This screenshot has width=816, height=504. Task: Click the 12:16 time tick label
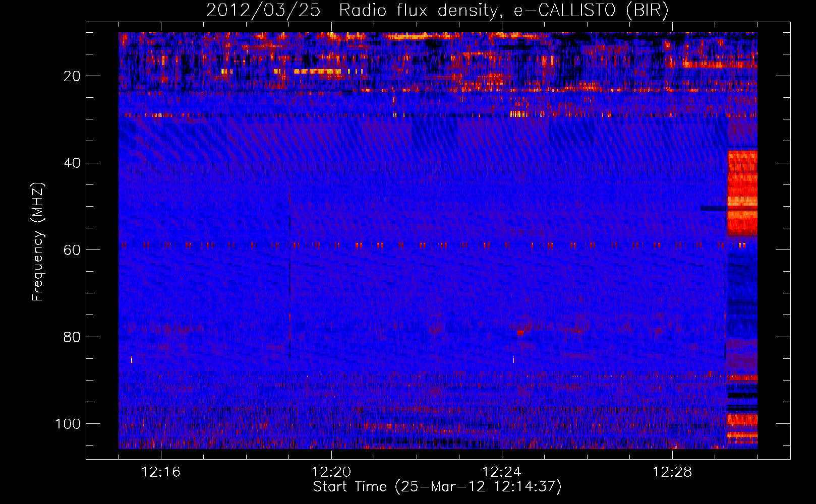click(x=161, y=472)
